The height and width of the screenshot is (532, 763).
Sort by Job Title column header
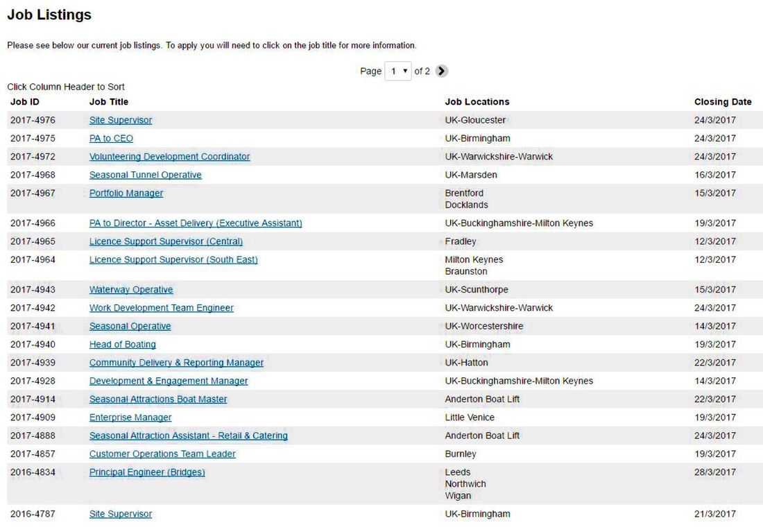pyautogui.click(x=109, y=102)
